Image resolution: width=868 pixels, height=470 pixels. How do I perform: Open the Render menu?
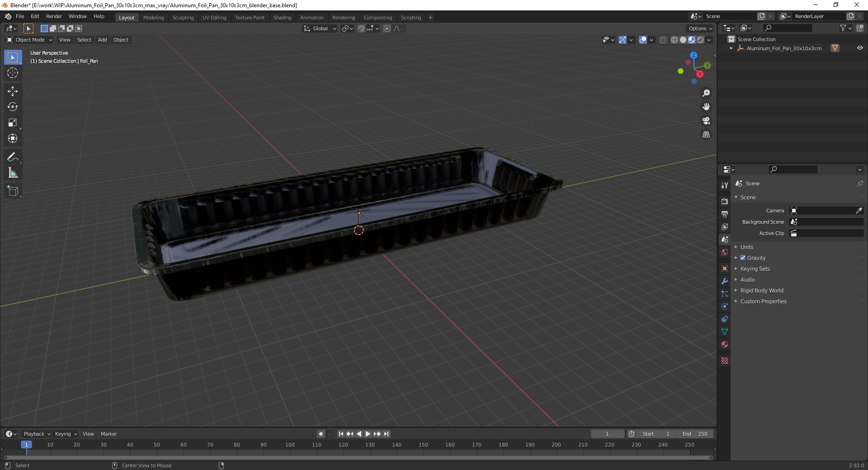coord(54,16)
